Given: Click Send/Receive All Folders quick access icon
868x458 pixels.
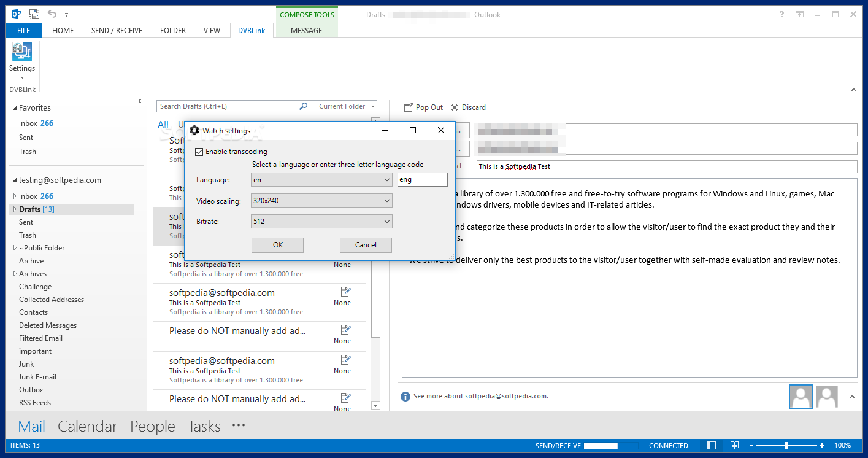Looking at the screenshot, I should pos(34,14).
